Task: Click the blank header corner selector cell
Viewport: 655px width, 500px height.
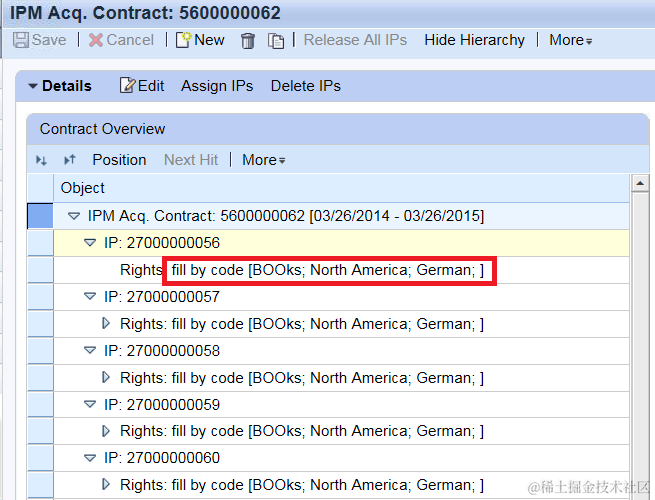Action: pyautogui.click(x=40, y=188)
